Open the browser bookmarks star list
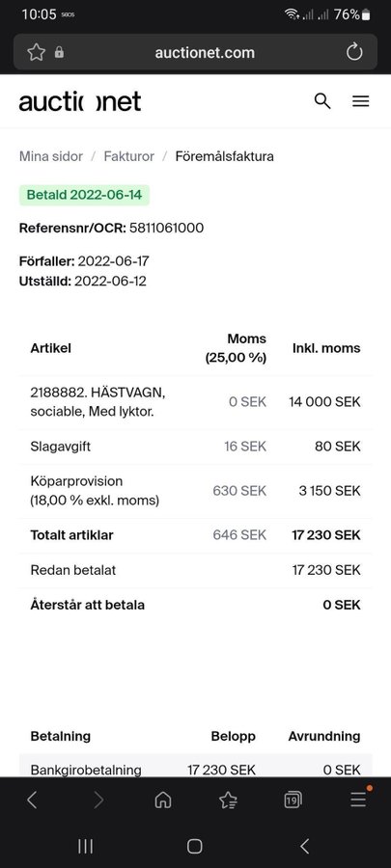 click(228, 800)
